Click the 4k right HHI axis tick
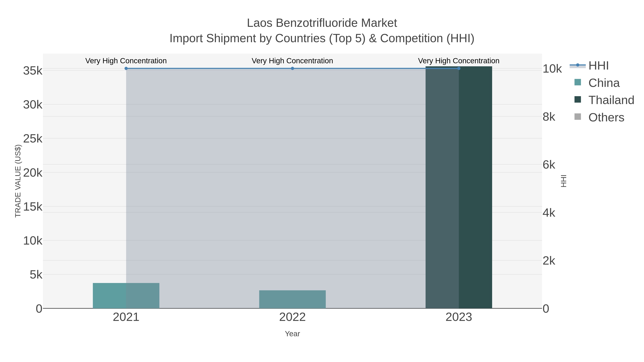The width and height of the screenshot is (644, 362). (549, 213)
